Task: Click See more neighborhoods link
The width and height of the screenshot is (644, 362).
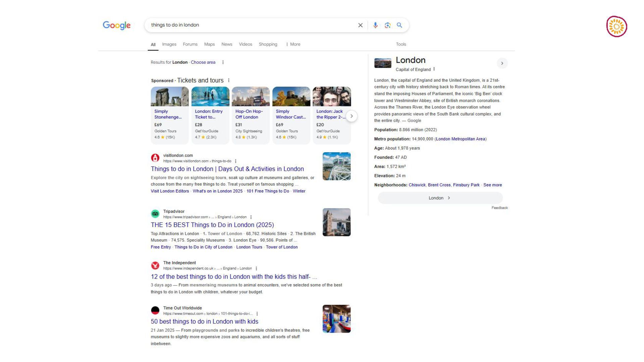Action: 492,185
